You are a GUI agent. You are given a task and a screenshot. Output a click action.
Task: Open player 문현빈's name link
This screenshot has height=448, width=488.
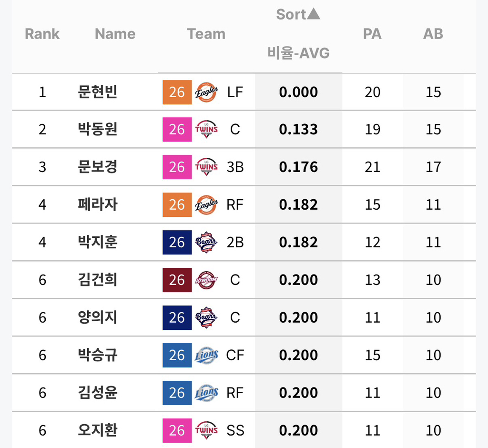(97, 92)
